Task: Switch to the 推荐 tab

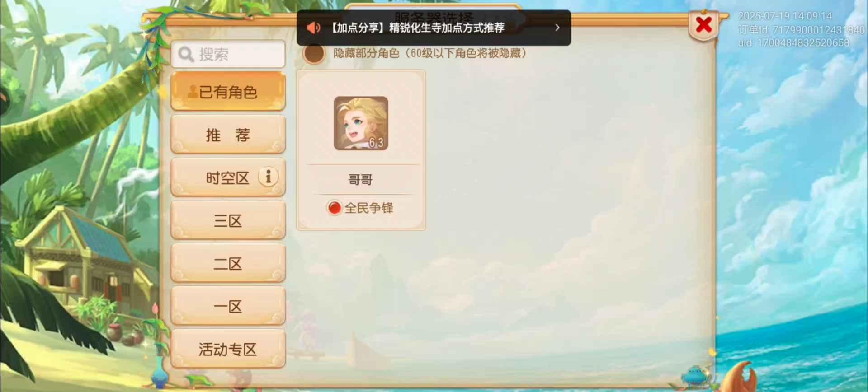Action: (228, 134)
